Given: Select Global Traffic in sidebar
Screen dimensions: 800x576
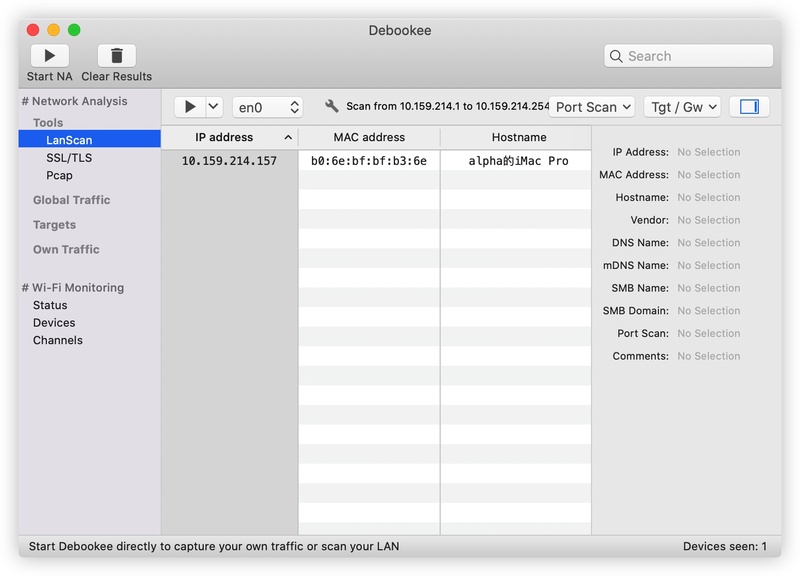Looking at the screenshot, I should [x=71, y=200].
